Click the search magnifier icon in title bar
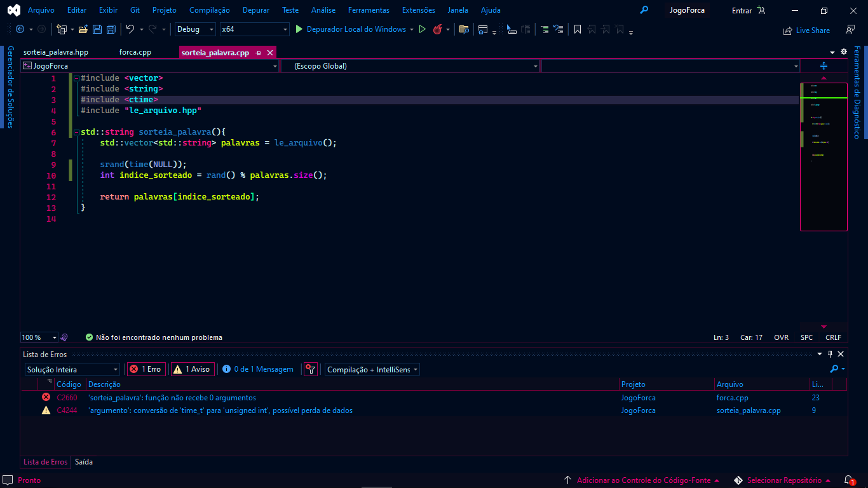 coord(644,10)
